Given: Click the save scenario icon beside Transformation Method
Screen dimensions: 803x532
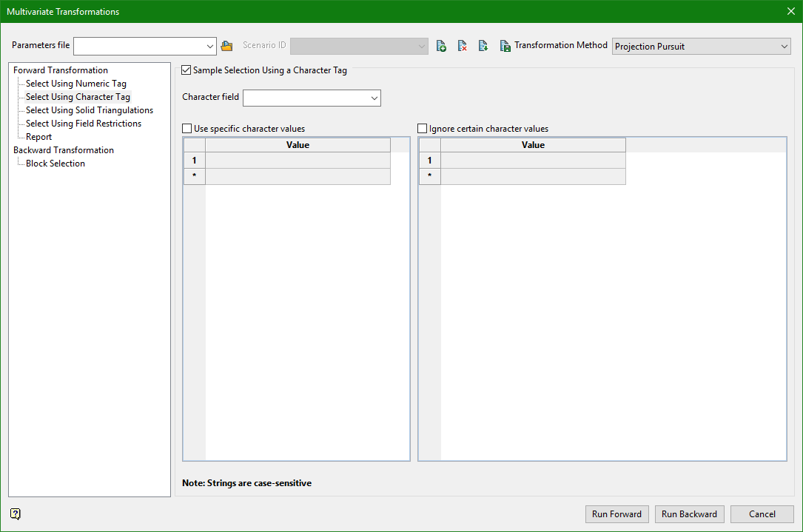Looking at the screenshot, I should tap(505, 46).
